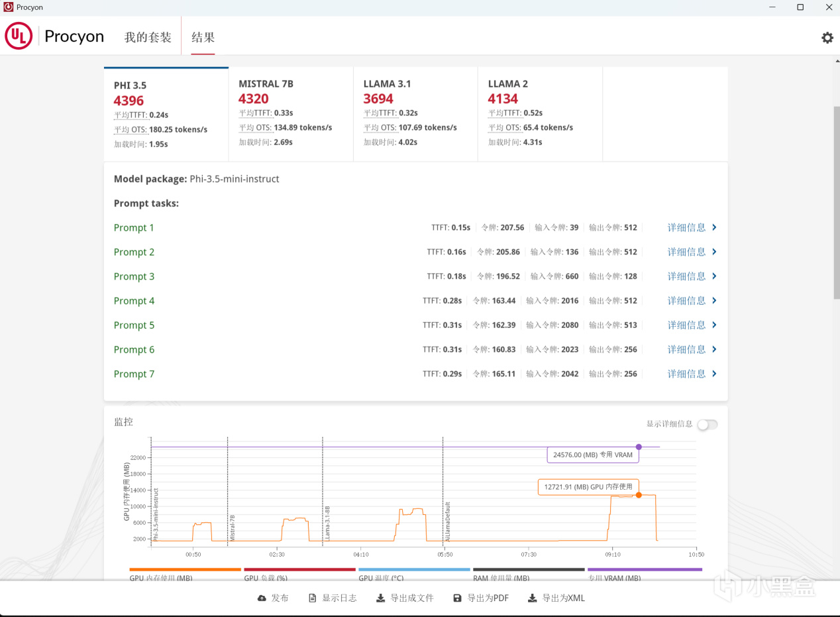Expand Prompt 2 details chevron
The height and width of the screenshot is (617, 840).
point(714,252)
